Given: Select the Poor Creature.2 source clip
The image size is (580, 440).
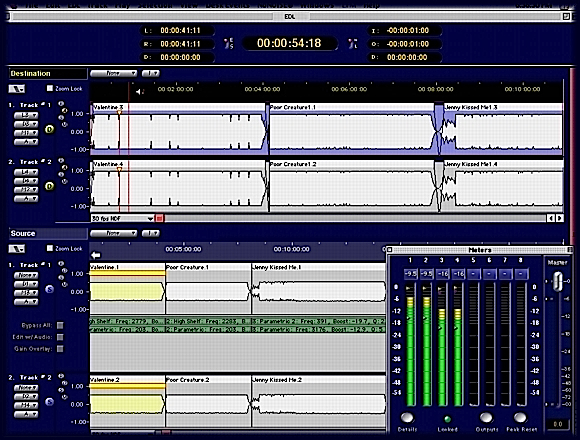Looking at the screenshot, I should pos(208,401).
